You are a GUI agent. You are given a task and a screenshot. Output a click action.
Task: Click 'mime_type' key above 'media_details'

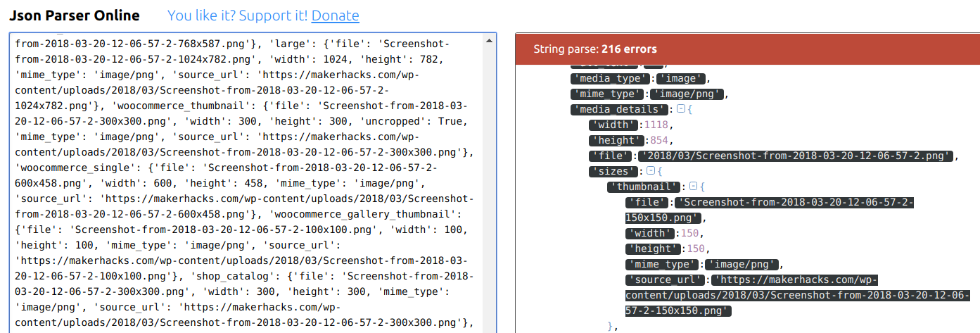[x=607, y=94]
